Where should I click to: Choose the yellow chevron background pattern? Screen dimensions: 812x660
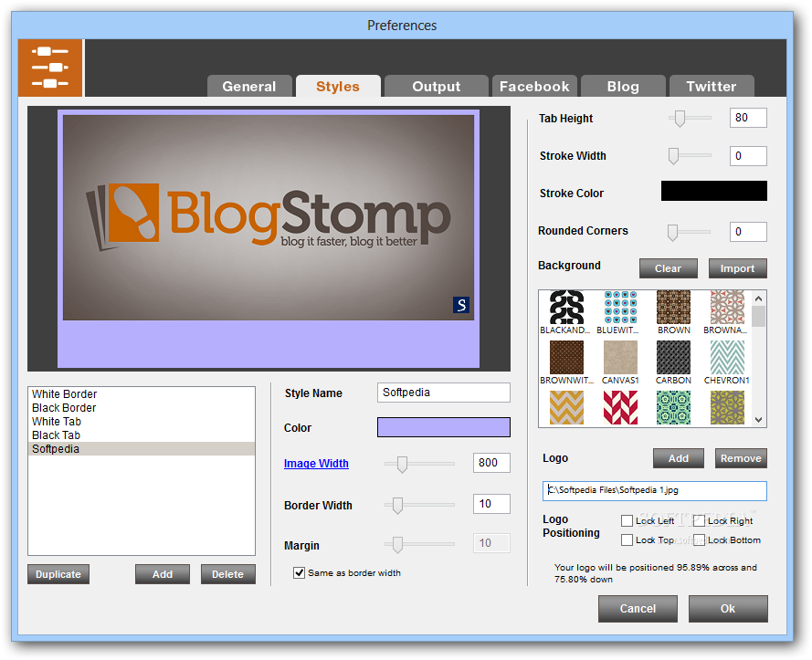(x=566, y=408)
